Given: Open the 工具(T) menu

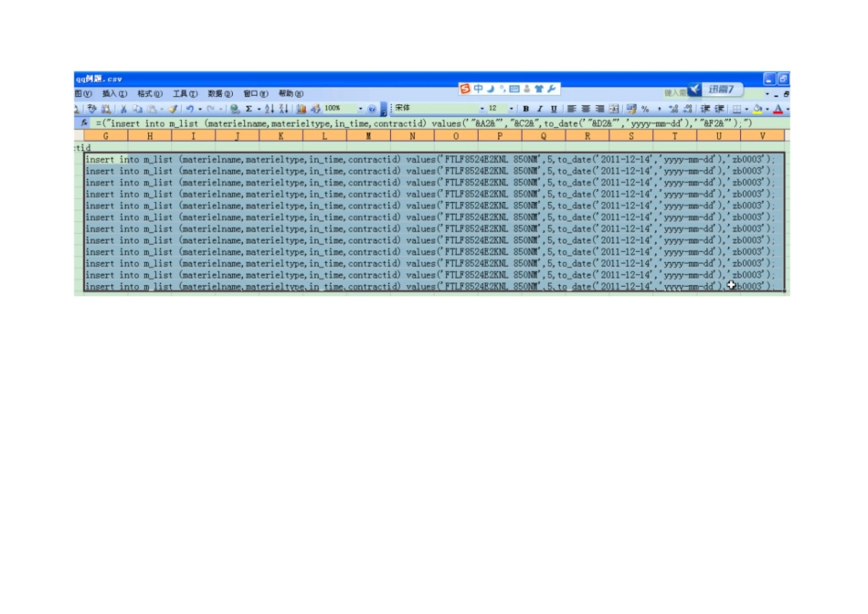Looking at the screenshot, I should tap(185, 93).
